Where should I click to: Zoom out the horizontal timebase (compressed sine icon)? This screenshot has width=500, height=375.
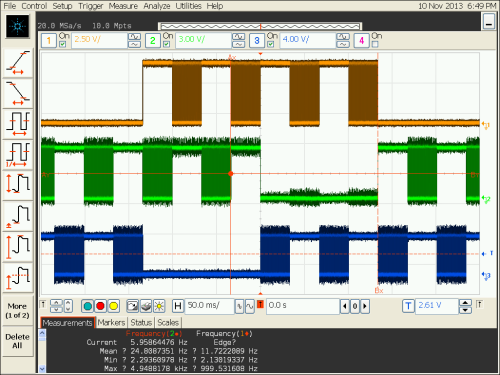pyautogui.click(x=239, y=306)
